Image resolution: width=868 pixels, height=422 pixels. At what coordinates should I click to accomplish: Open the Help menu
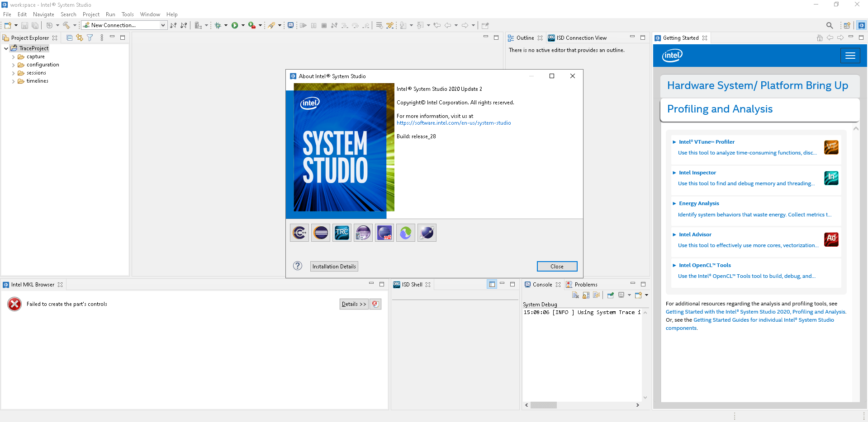click(172, 14)
